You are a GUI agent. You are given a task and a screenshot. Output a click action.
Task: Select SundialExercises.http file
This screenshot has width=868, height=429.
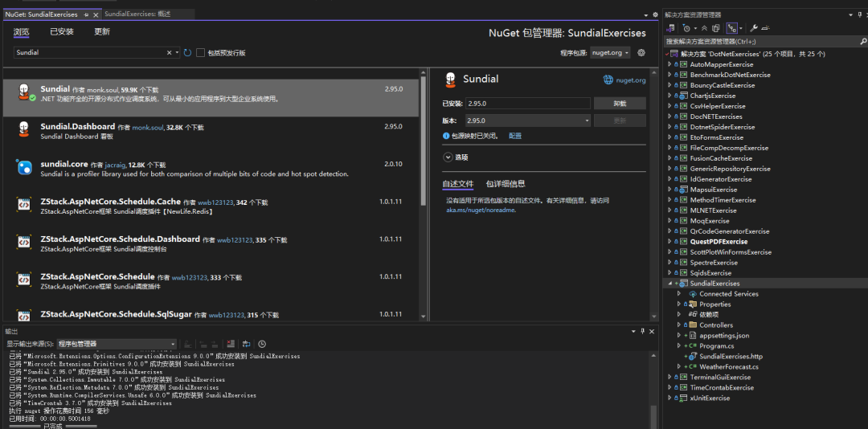tap(731, 357)
